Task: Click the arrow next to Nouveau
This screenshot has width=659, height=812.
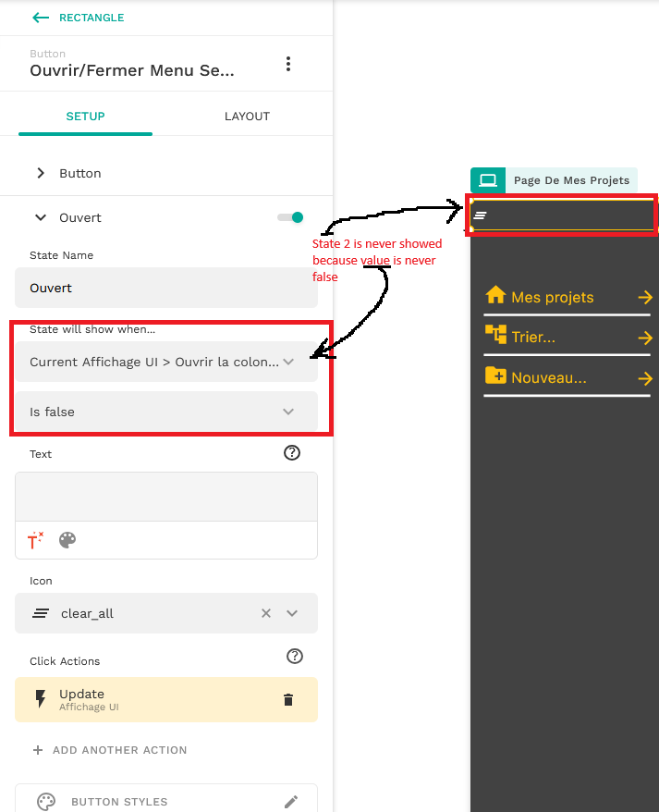Action: (645, 378)
